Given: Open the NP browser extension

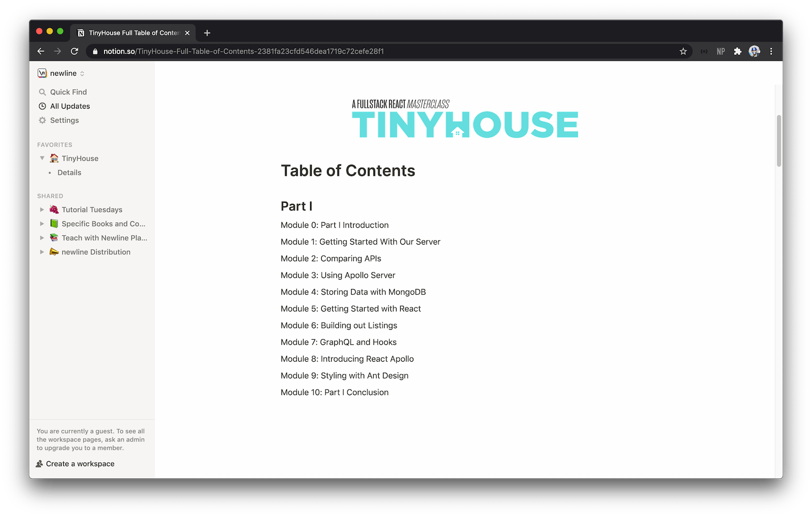Looking at the screenshot, I should (721, 51).
